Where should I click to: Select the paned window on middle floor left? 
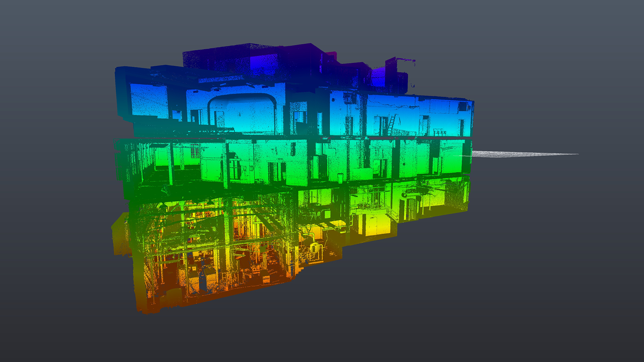pyautogui.click(x=195, y=152)
